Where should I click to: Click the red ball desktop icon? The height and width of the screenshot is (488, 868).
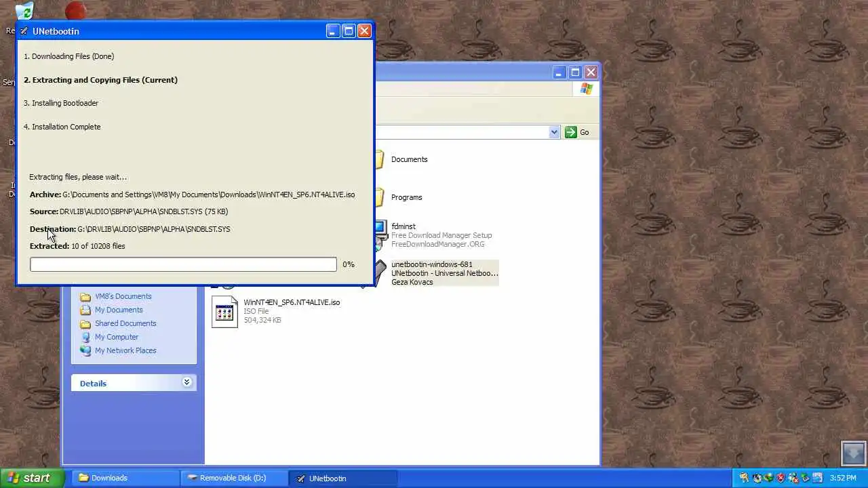76,11
